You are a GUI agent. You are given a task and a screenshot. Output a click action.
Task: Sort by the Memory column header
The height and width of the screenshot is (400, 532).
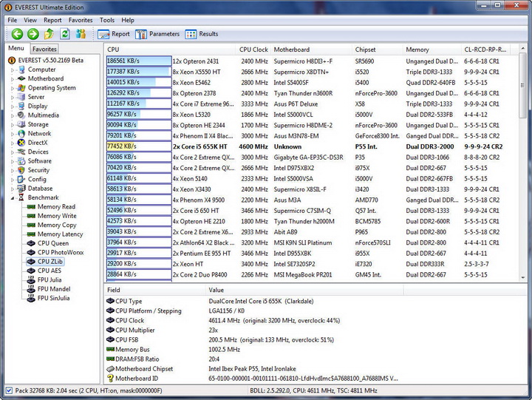click(432, 50)
